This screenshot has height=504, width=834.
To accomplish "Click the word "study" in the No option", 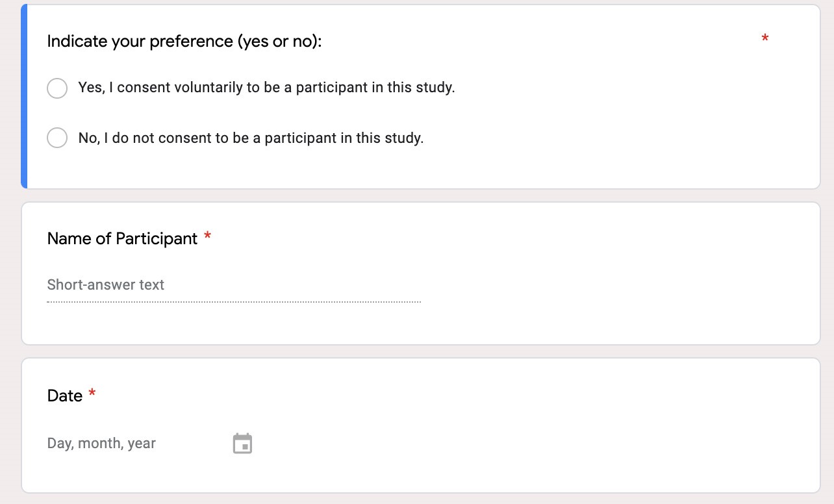I will (x=403, y=138).
